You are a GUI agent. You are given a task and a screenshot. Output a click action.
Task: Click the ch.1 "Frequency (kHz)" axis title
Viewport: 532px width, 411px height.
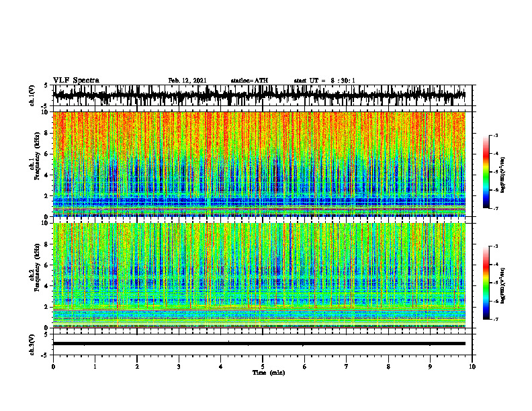pos(37,156)
